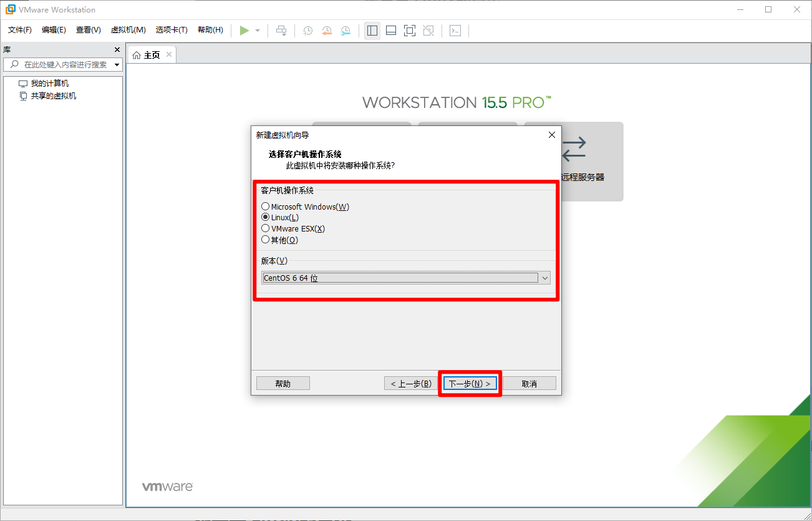Click 上一步(B) to go back
Screen dimensions: 812x521
(x=411, y=383)
